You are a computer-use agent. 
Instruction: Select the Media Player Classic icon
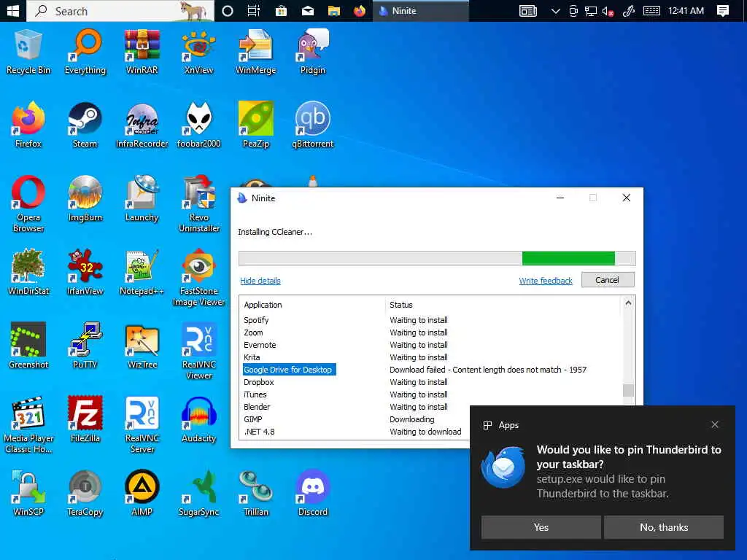[28, 425]
